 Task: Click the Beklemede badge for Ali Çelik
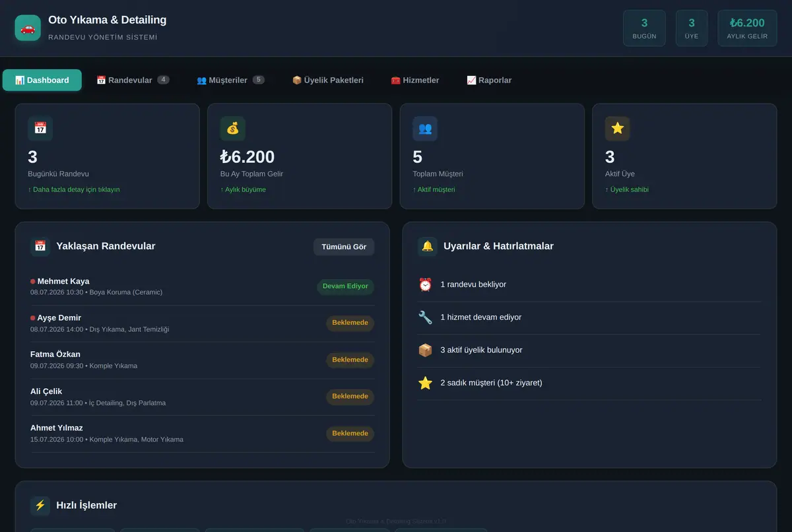pyautogui.click(x=350, y=397)
